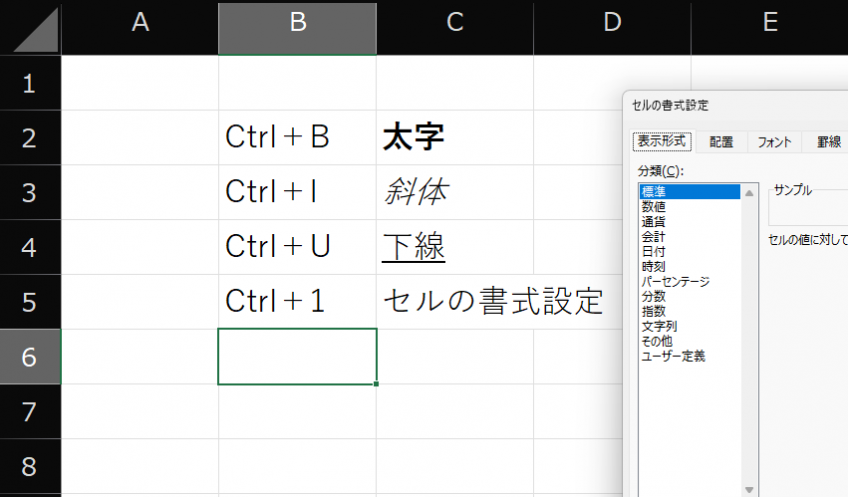
Task: Click the cell containing bold 太字
Action: pyautogui.click(x=455, y=137)
